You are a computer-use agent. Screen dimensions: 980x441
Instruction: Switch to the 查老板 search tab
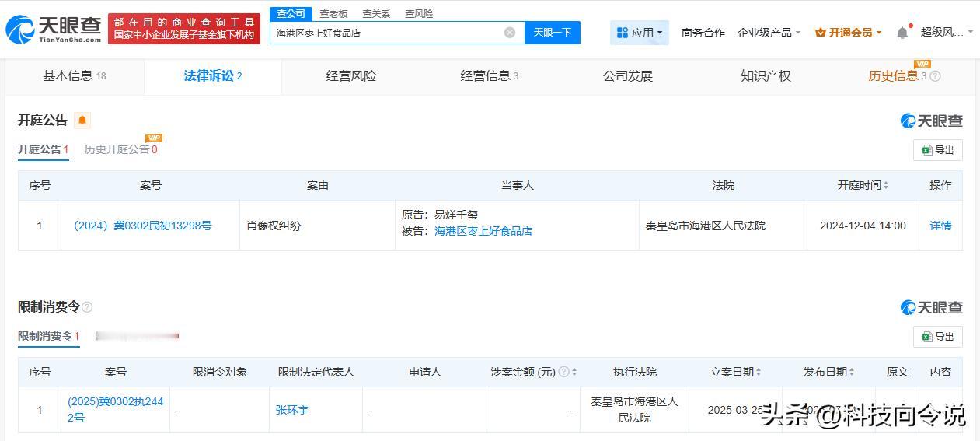[333, 13]
